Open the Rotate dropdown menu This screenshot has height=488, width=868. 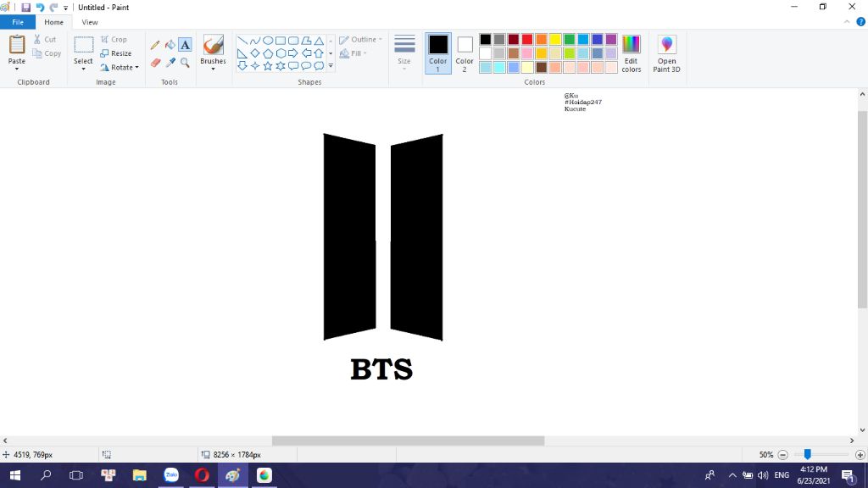tap(119, 68)
